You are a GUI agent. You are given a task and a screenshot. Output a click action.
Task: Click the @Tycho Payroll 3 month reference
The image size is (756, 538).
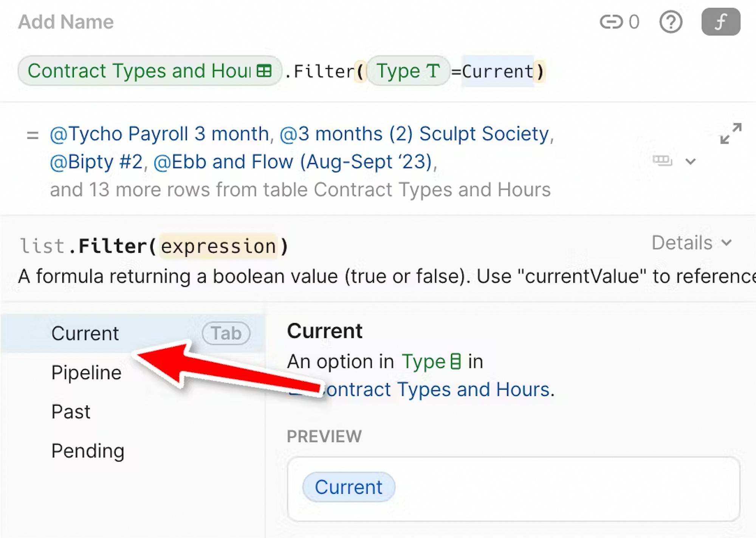[x=159, y=134]
